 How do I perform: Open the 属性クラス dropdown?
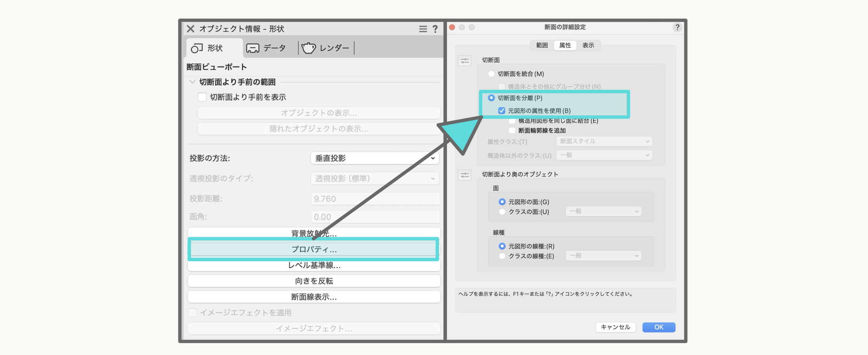click(604, 141)
